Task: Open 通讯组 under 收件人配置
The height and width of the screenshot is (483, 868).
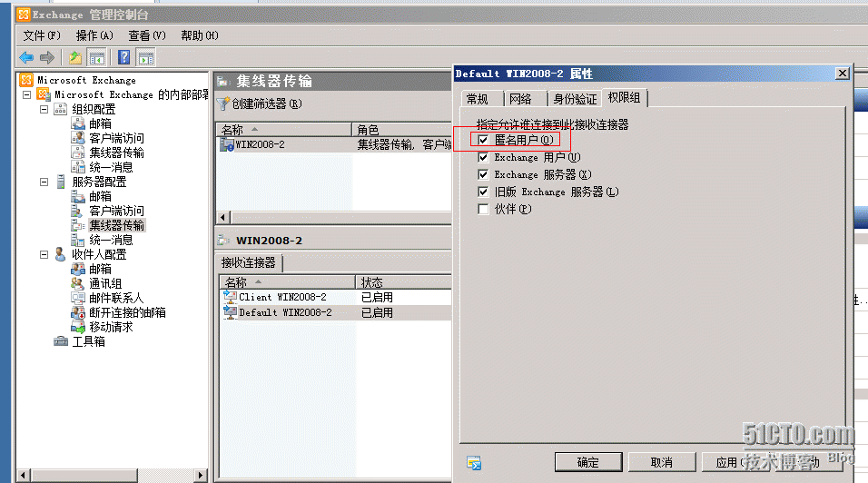Action: pos(105,284)
